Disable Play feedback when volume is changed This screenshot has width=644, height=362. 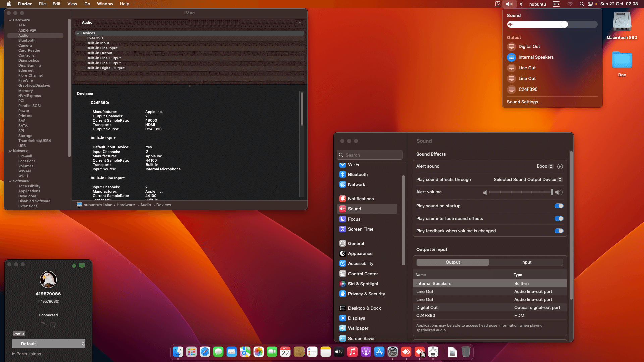point(559,231)
